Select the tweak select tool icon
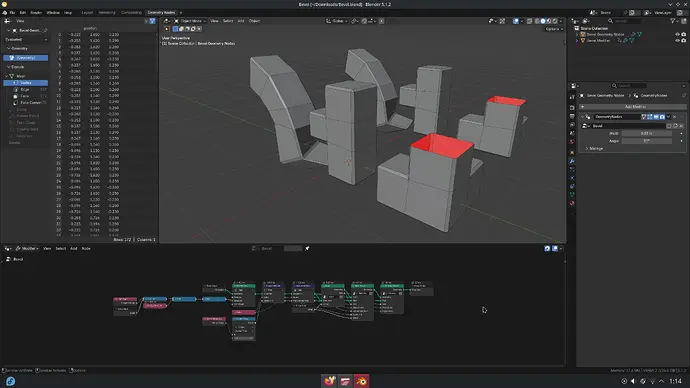Image resolution: width=690 pixels, height=388 pixels. pyautogui.click(x=167, y=29)
